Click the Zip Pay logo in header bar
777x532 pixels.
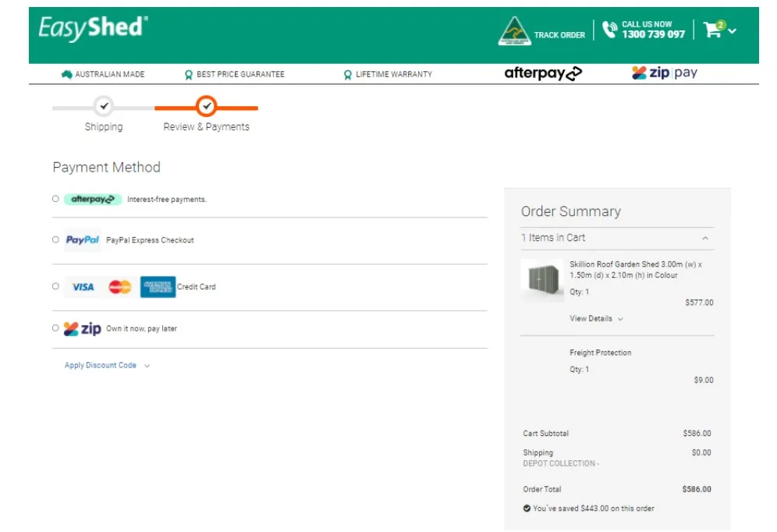click(664, 73)
